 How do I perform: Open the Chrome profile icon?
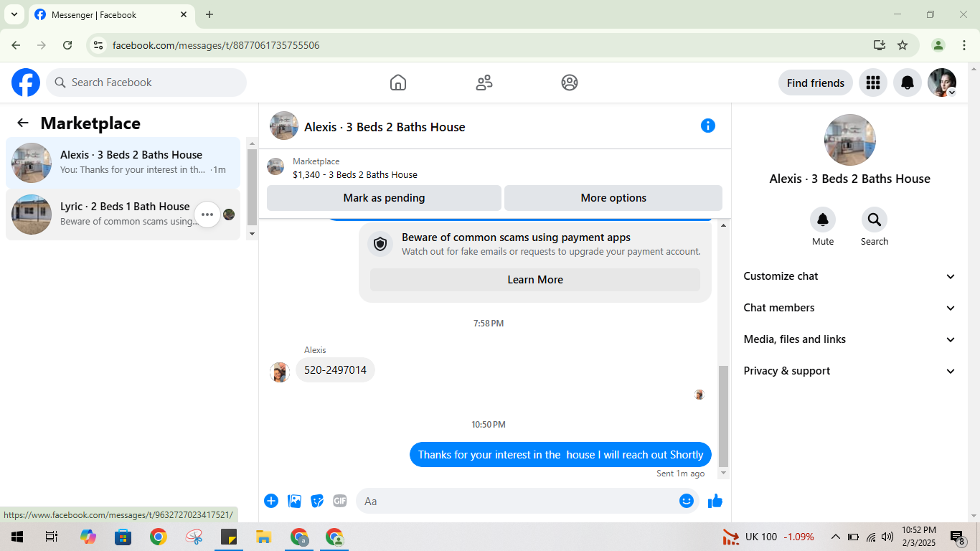pyautogui.click(x=938, y=45)
